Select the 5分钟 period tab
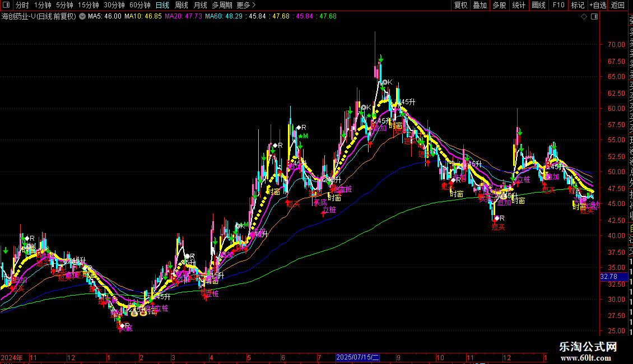The width and height of the screenshot is (633, 364). (64, 5)
